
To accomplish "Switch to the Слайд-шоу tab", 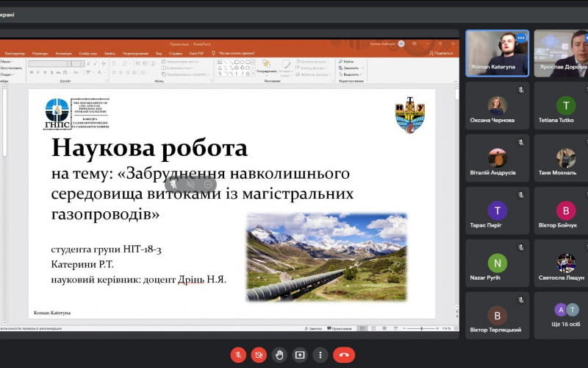I will (x=87, y=53).
